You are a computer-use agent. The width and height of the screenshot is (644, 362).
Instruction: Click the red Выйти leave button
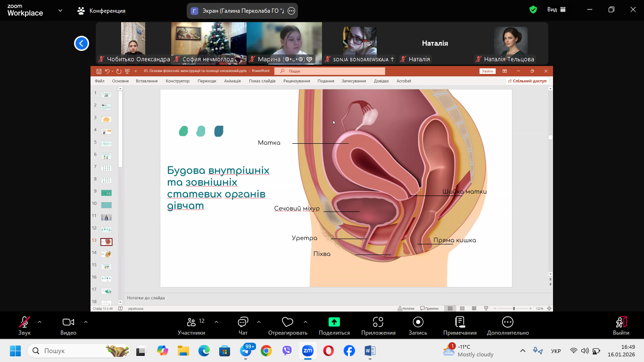(621, 322)
